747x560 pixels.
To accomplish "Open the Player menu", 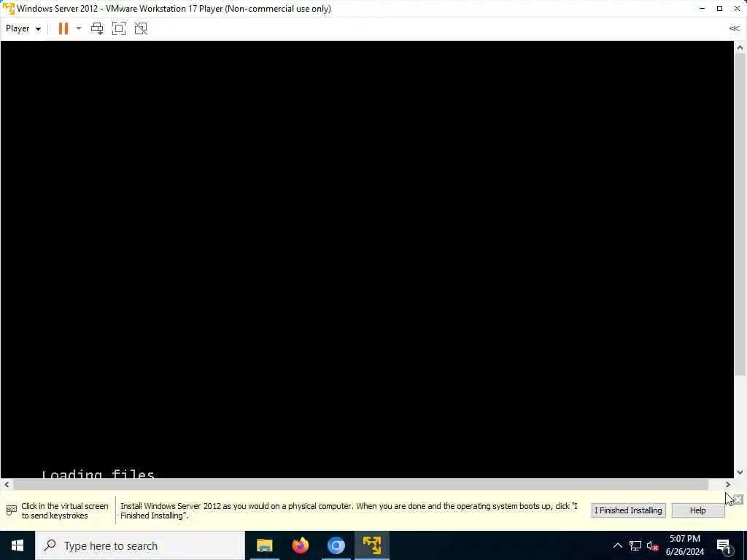I will pos(23,28).
